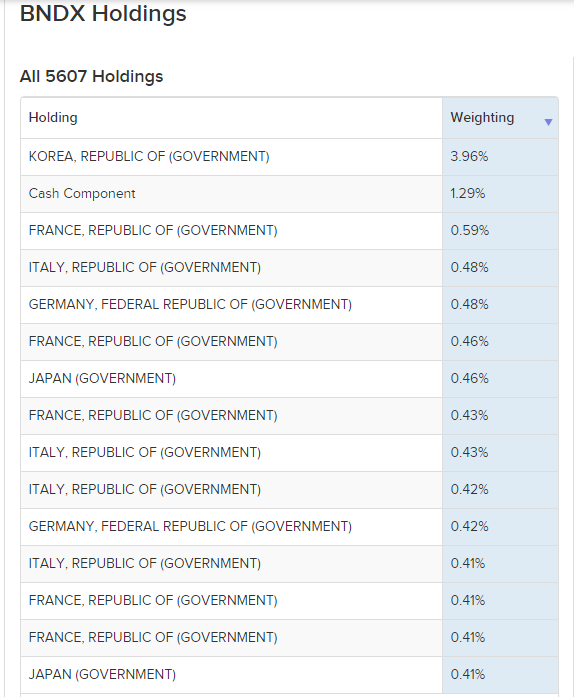Select Japan (Government) holding weighted 0.46%

click(102, 378)
